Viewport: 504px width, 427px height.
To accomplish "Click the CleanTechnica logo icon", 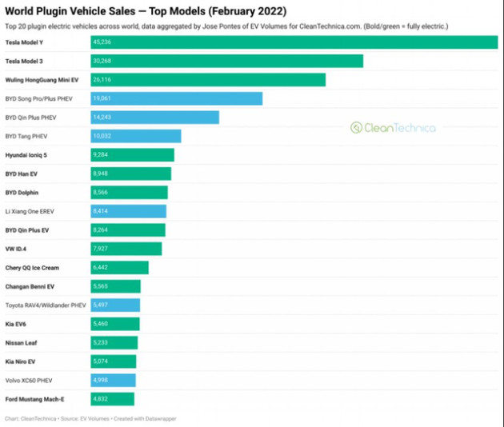I will 356,128.
